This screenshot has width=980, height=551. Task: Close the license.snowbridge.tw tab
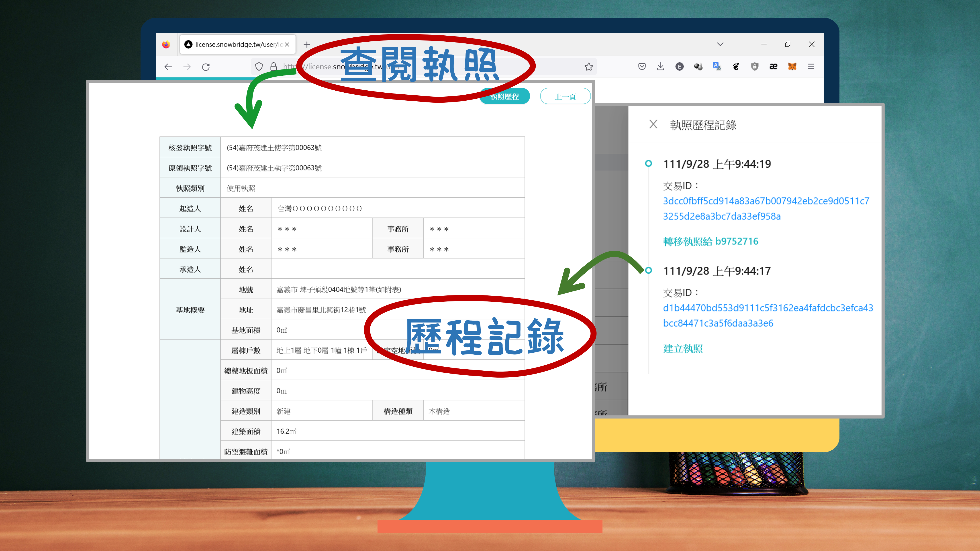287,45
